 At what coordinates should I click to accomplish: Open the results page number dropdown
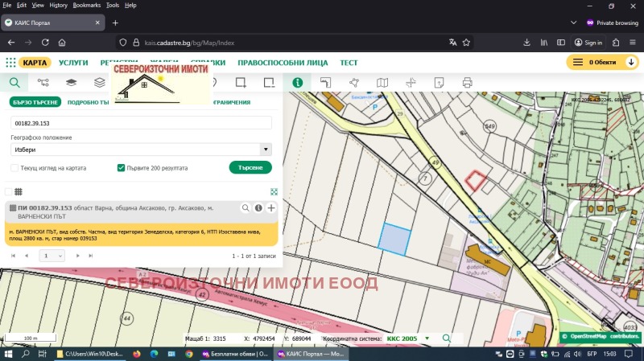(x=52, y=256)
